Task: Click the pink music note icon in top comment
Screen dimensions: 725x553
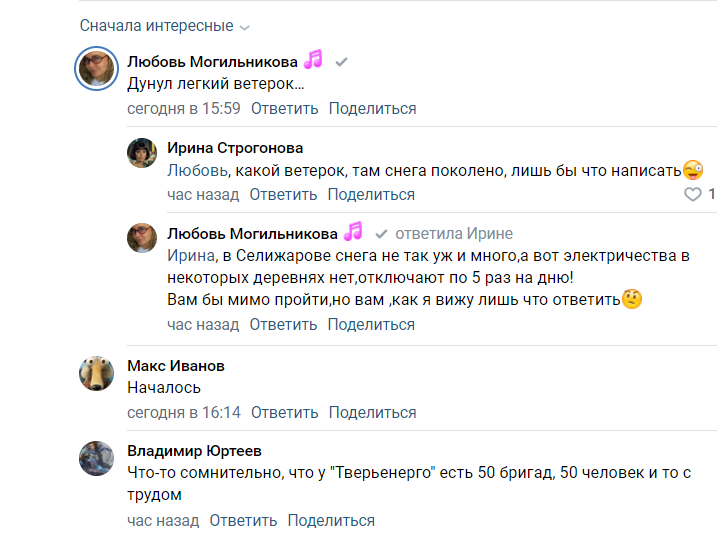Action: pyautogui.click(x=314, y=60)
